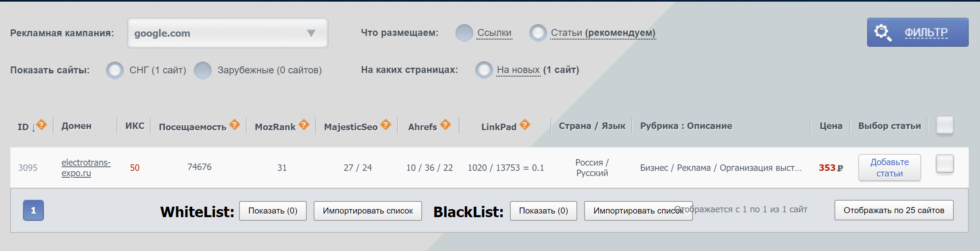The height and width of the screenshot is (251, 980).
Task: Click BlackList Импортировать список button
Action: pyautogui.click(x=638, y=211)
